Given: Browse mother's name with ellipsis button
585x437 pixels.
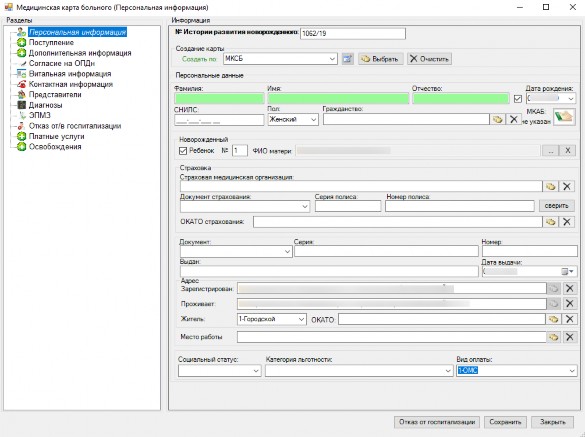Looking at the screenshot, I should [551, 151].
